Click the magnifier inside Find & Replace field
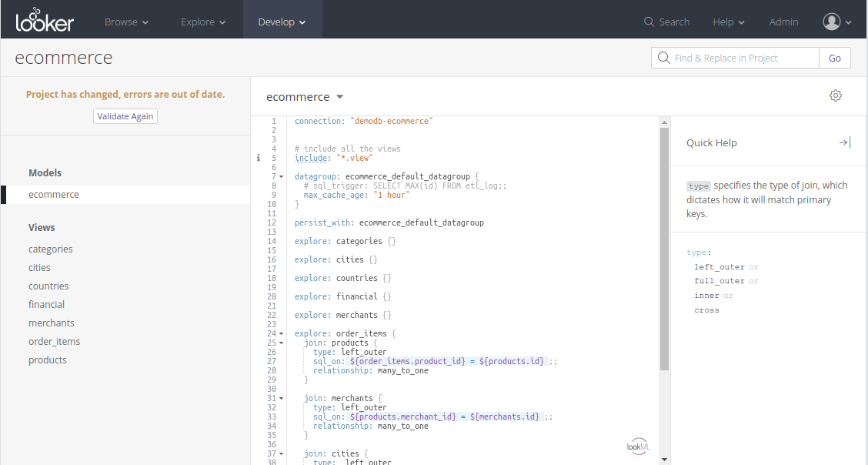The image size is (868, 465). [x=663, y=58]
